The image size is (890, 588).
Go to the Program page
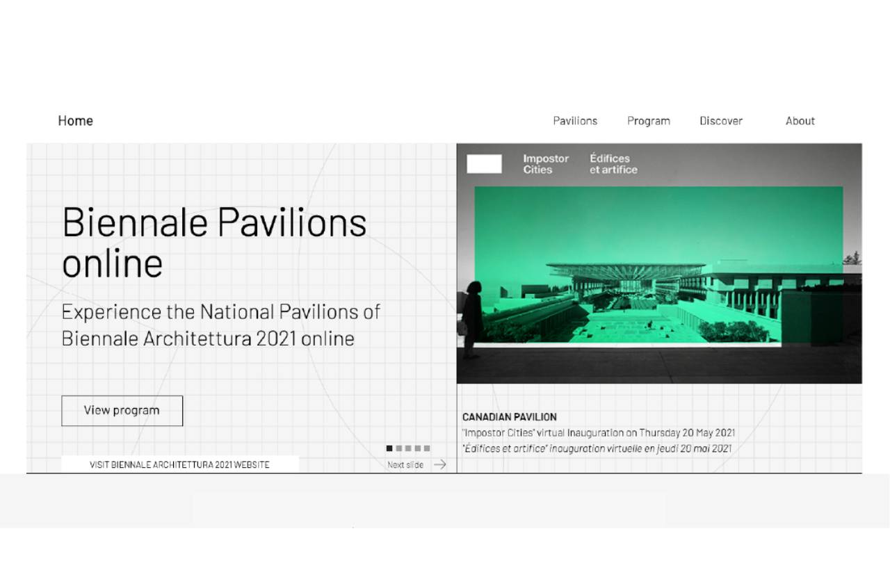tap(648, 121)
